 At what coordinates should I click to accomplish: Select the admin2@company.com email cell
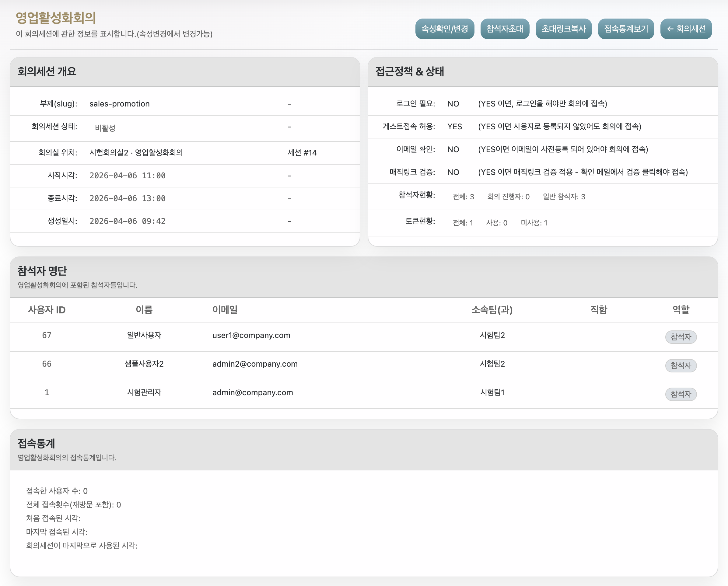(255, 364)
